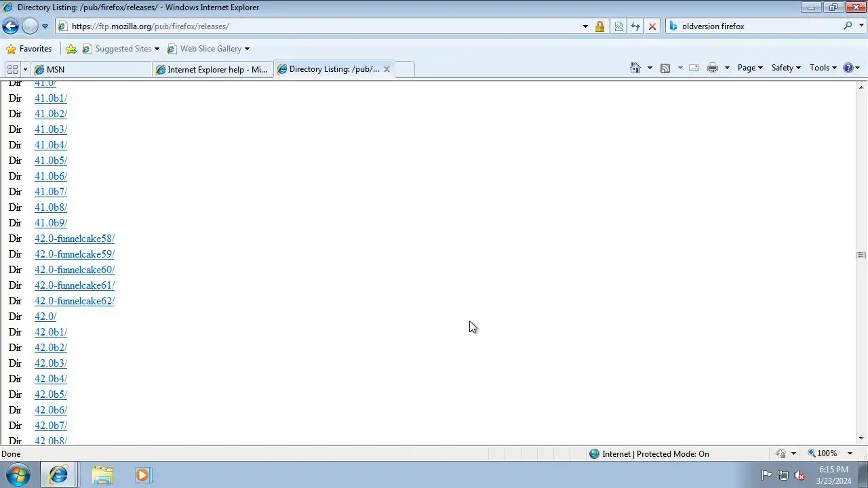This screenshot has width=868, height=488.
Task: Open directory 42.0b7/
Action: [51, 426]
